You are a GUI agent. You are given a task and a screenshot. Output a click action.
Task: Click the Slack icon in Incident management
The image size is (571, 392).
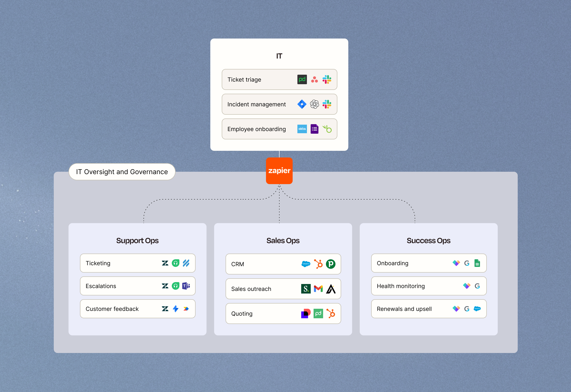(327, 104)
